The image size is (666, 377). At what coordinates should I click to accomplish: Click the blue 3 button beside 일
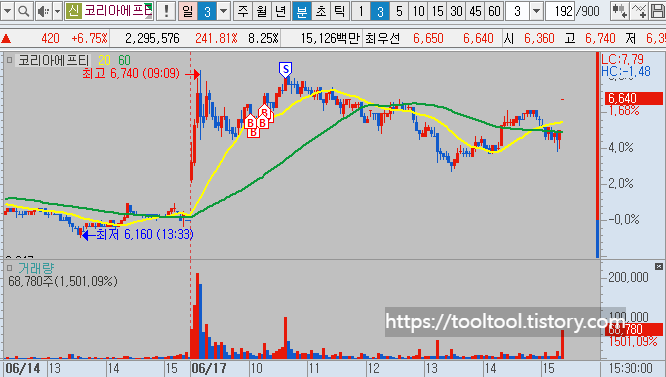click(x=207, y=11)
